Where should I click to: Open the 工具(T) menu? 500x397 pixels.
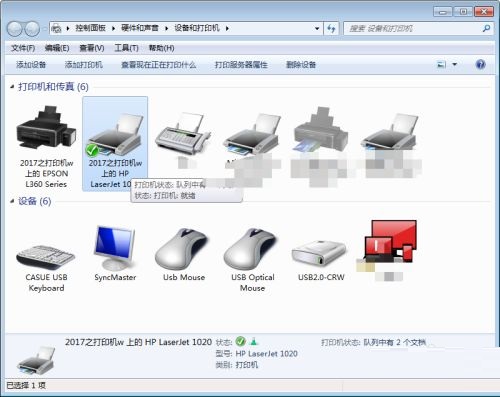126,48
